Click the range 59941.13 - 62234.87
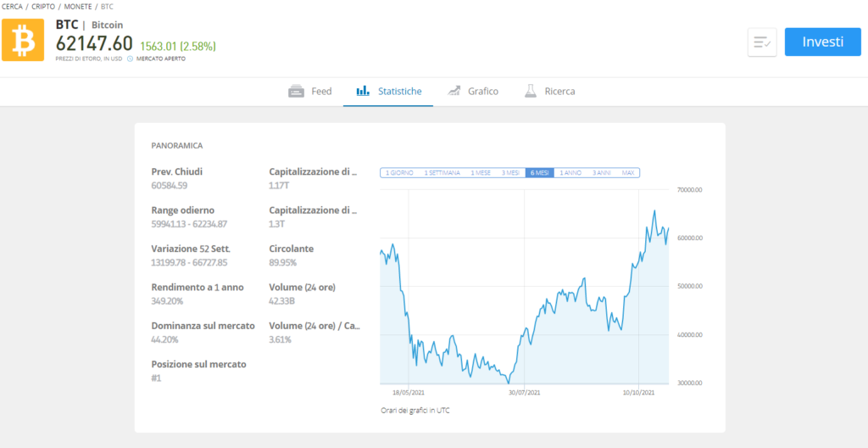Viewport: 868px width, 448px height. pyautogui.click(x=189, y=224)
